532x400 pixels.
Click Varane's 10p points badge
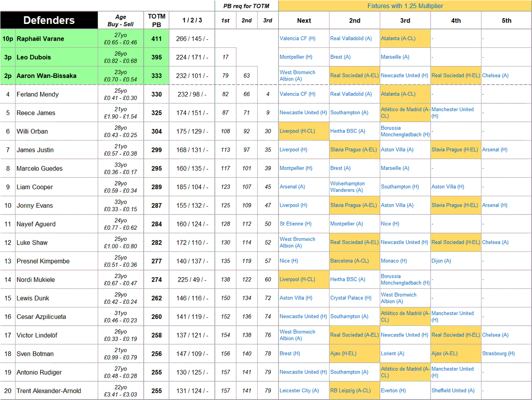pyautogui.click(x=8, y=39)
